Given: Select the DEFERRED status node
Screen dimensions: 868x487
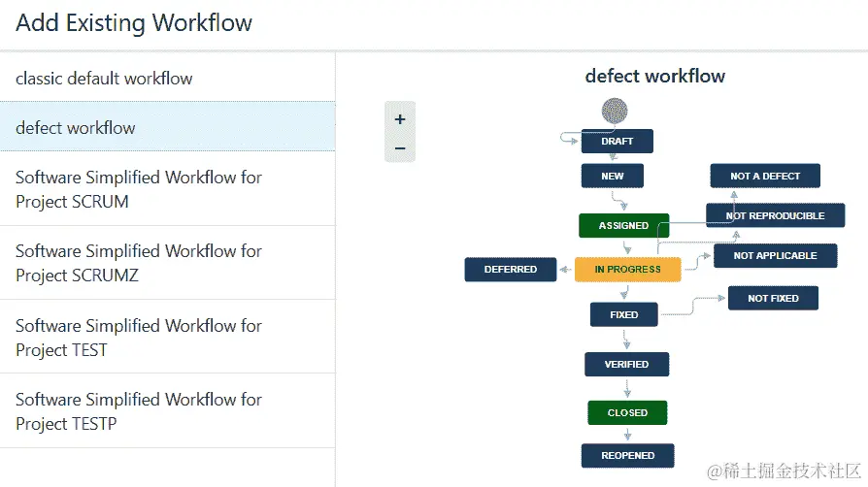Looking at the screenshot, I should click(x=511, y=270).
